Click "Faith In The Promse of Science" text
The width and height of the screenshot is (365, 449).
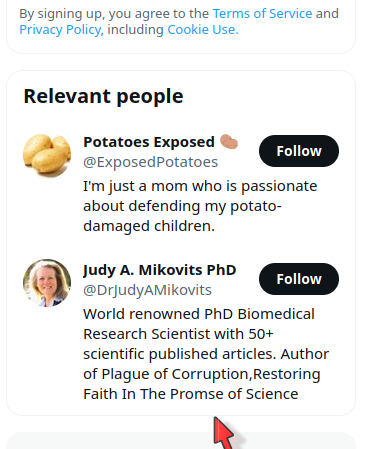click(191, 394)
